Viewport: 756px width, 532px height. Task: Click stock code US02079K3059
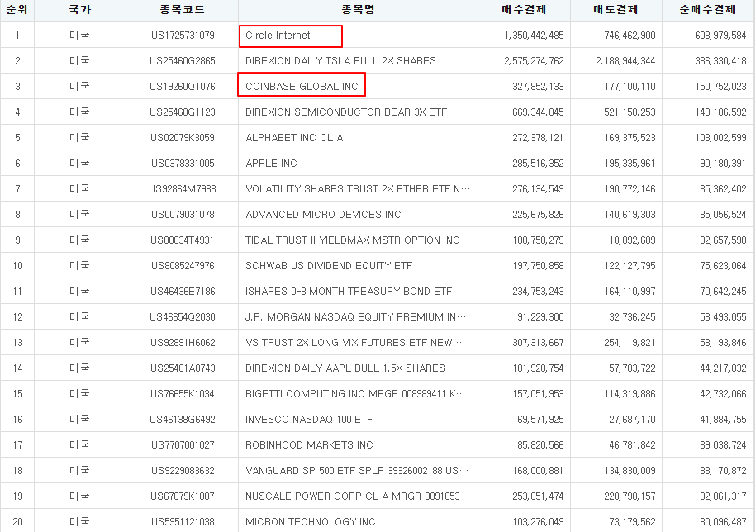[183, 137]
